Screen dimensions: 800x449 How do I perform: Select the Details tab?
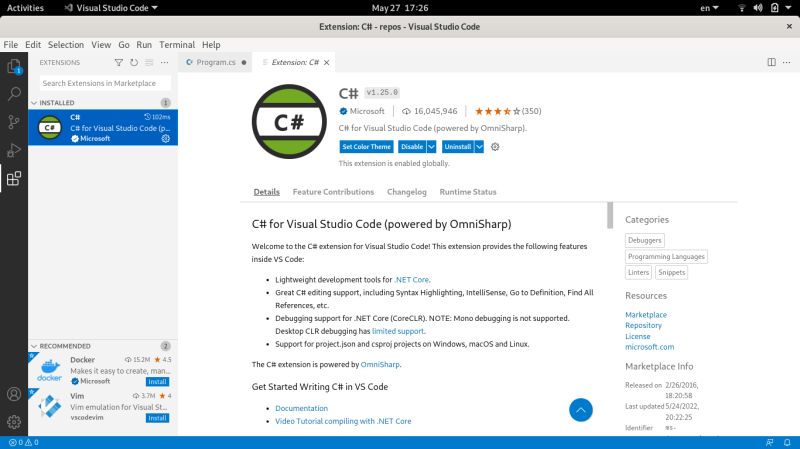(266, 192)
